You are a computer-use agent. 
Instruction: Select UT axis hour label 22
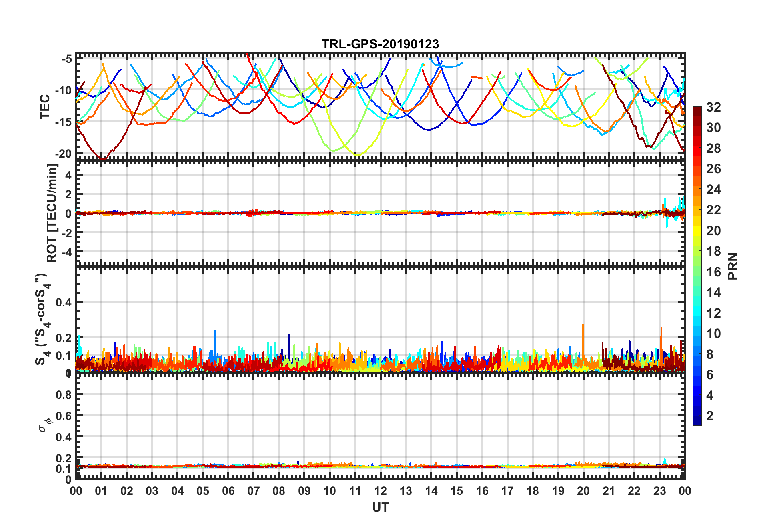click(x=634, y=491)
